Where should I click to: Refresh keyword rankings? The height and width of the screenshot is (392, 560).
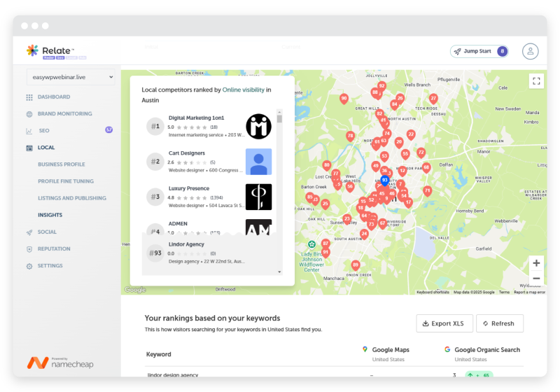click(500, 323)
